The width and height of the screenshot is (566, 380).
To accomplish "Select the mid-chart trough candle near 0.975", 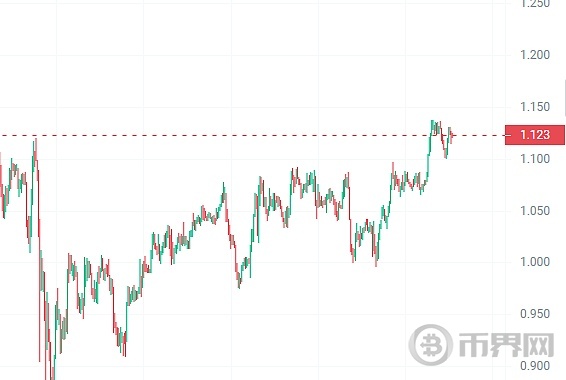I will tap(239, 280).
